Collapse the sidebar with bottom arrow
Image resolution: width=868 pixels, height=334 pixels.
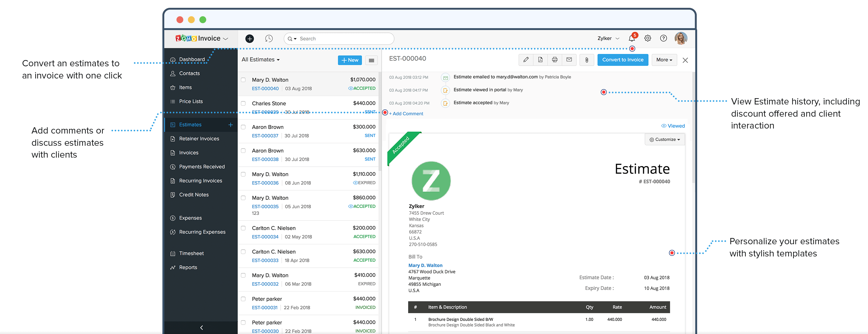[201, 328]
